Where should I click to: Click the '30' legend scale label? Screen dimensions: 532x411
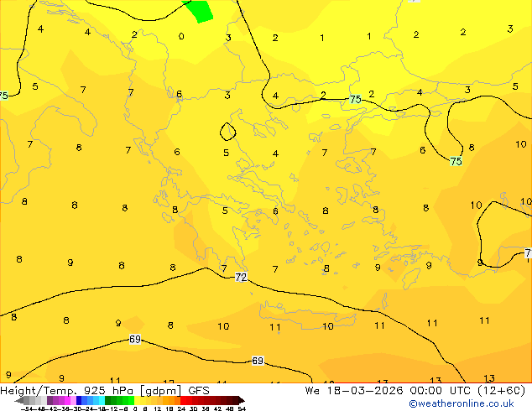(x=193, y=408)
